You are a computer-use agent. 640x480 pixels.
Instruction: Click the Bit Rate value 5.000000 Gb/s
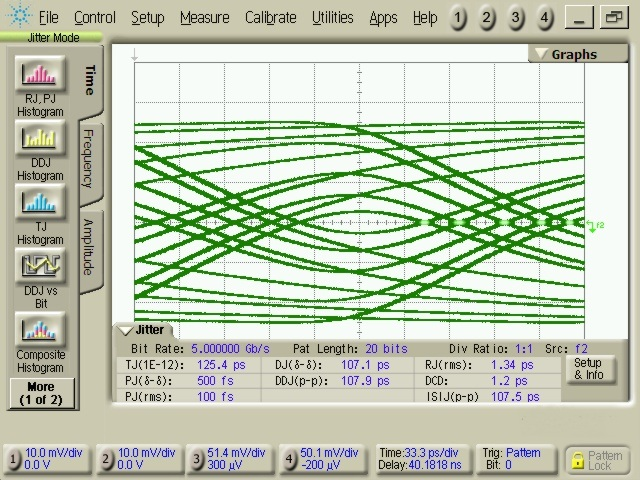(x=230, y=349)
